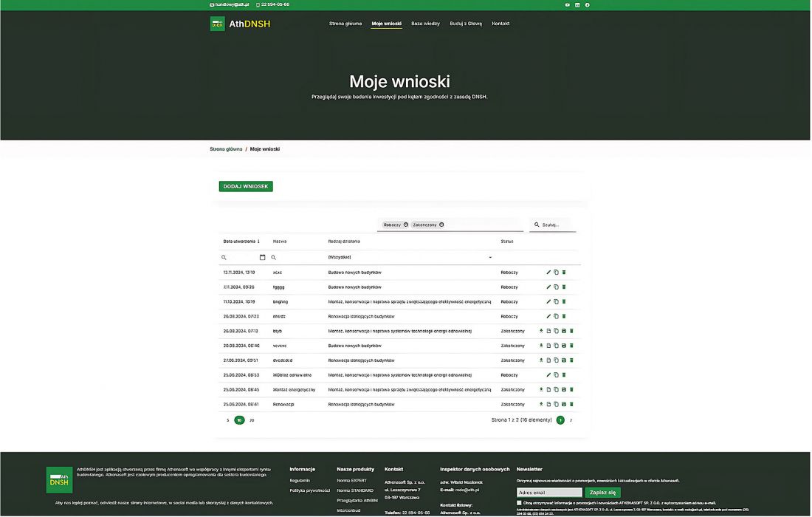Open the 'Polityka prywatności' footer link

coord(310,490)
